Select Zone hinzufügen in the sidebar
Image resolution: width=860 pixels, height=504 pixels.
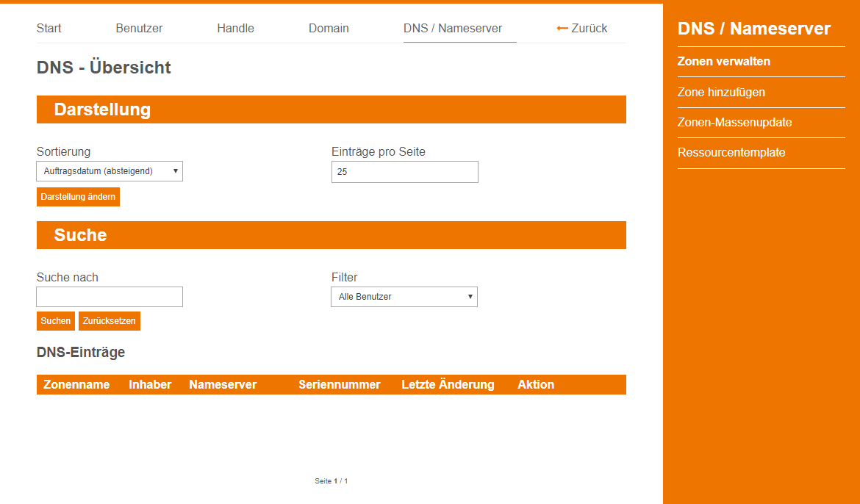tap(721, 93)
